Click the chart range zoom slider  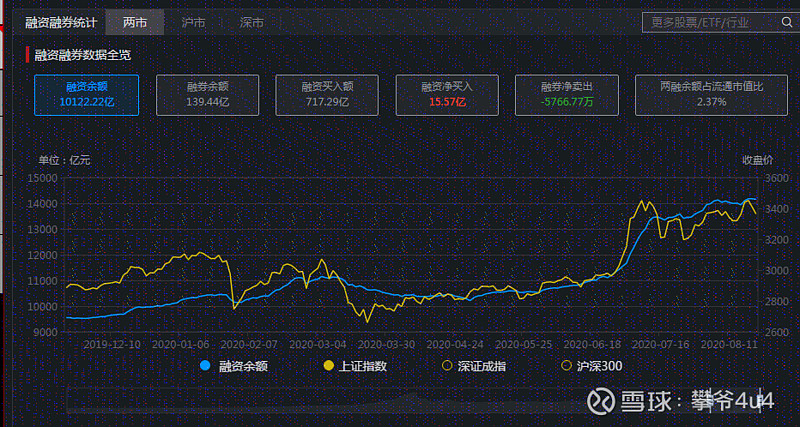412,400
